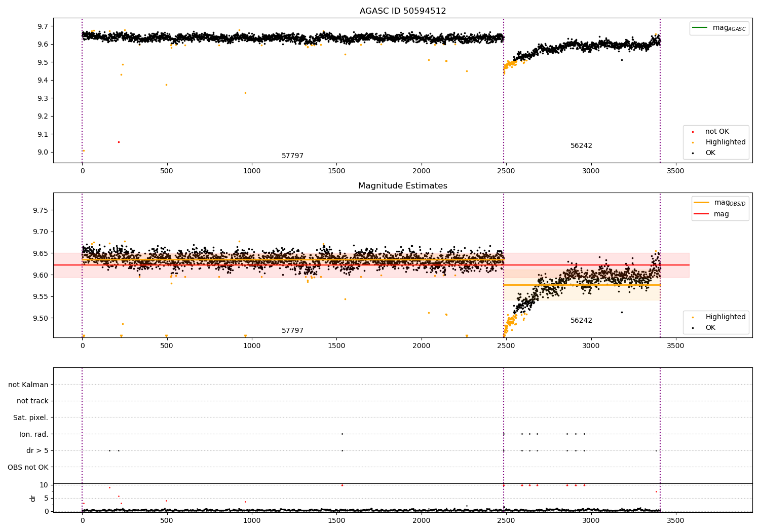
Task: Select the 'not OK' legend entry
Action: [717, 132]
